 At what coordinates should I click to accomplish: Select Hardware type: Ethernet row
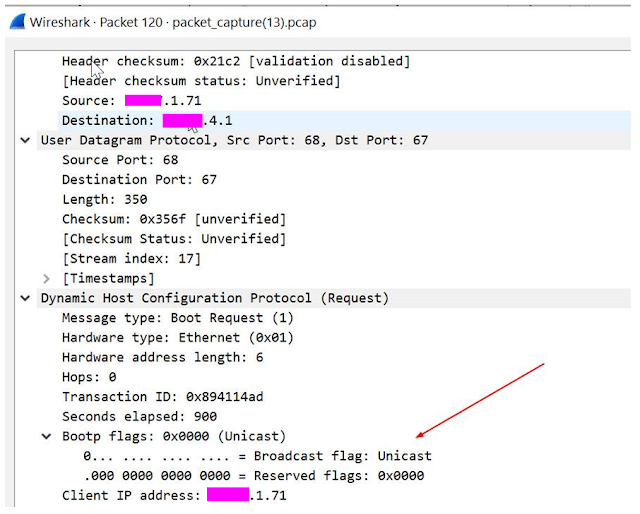[x=178, y=338]
